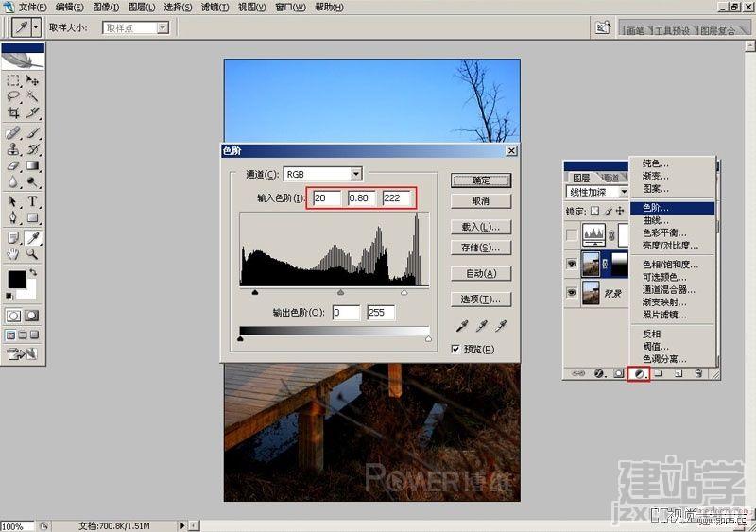Toggle lock position in Layers panel
This screenshot has height=532, width=756.
(x=620, y=211)
